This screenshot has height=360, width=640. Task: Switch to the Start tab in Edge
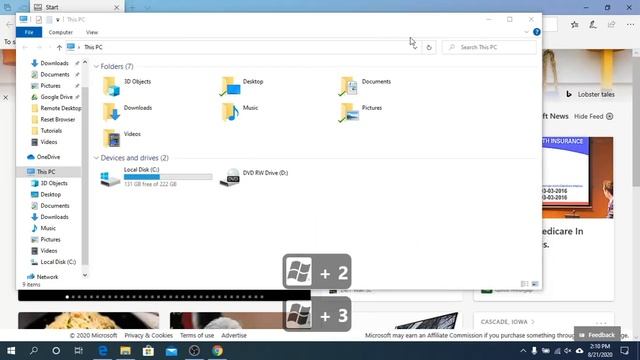[x=77, y=7]
